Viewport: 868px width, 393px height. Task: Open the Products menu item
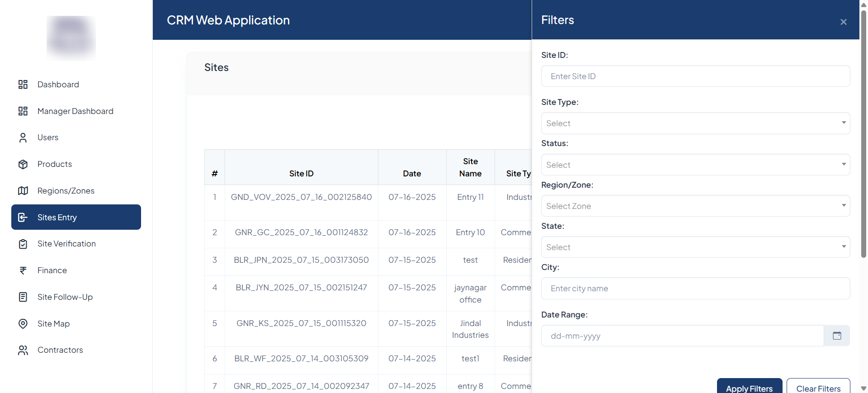tap(76, 164)
